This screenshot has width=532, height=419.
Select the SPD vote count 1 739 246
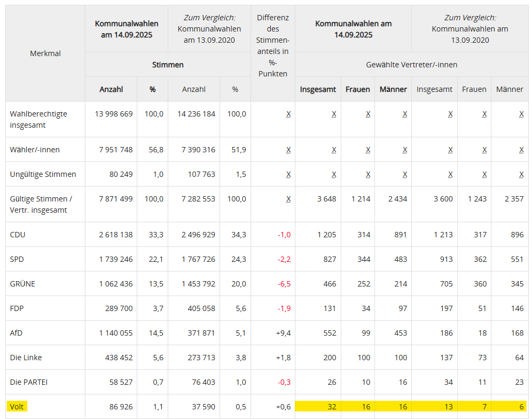pos(116,259)
